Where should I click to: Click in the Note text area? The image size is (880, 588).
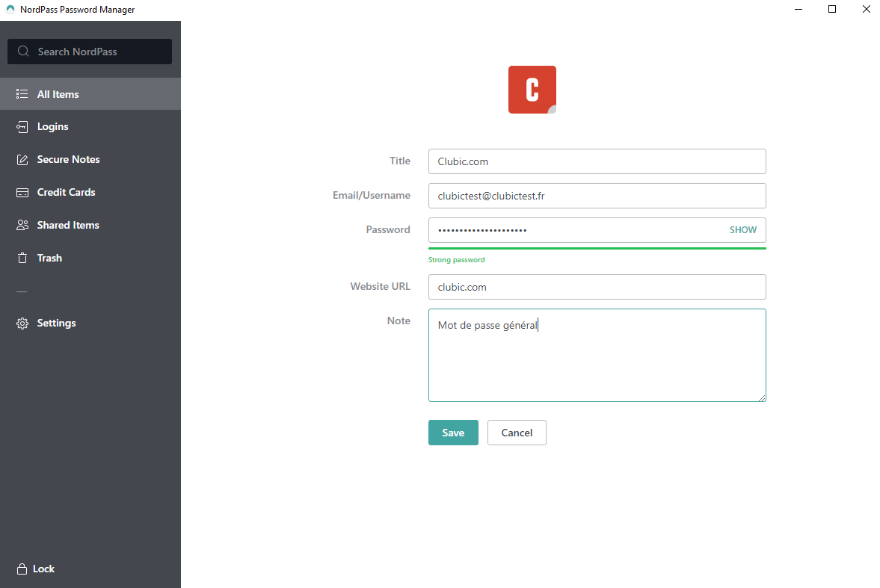point(597,355)
